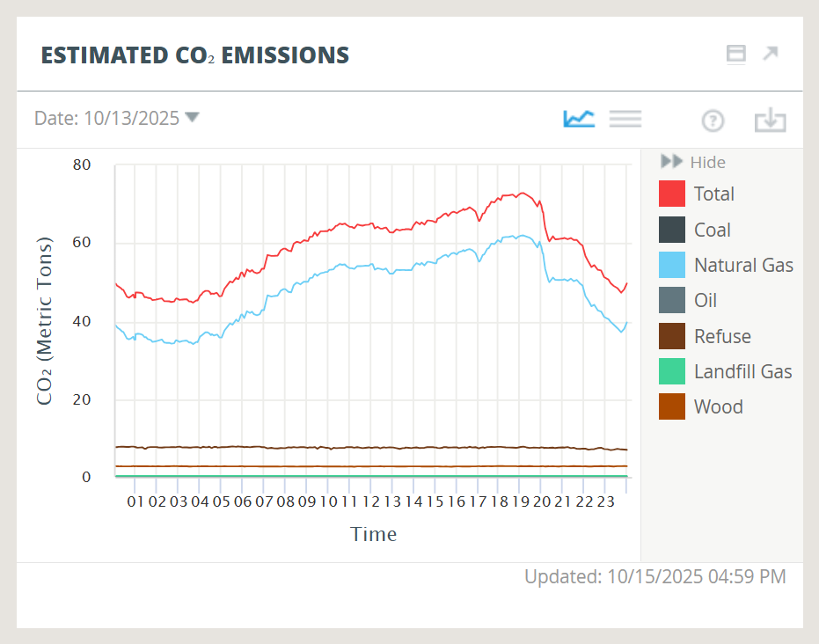Screen dimensions: 819x644
Task: Click the hour 12 axis label
Action: coord(370,501)
